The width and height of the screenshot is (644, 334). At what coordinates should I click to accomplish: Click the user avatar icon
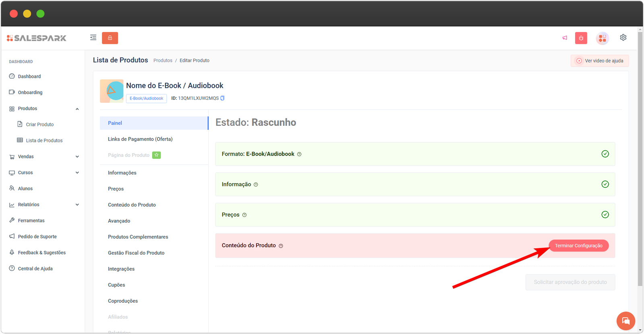pyautogui.click(x=602, y=38)
